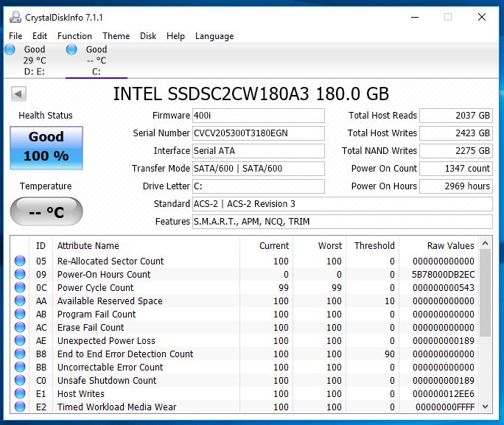Click the Features field with S.M.A.R.T.
This screenshot has height=425, width=504.
pyautogui.click(x=343, y=221)
